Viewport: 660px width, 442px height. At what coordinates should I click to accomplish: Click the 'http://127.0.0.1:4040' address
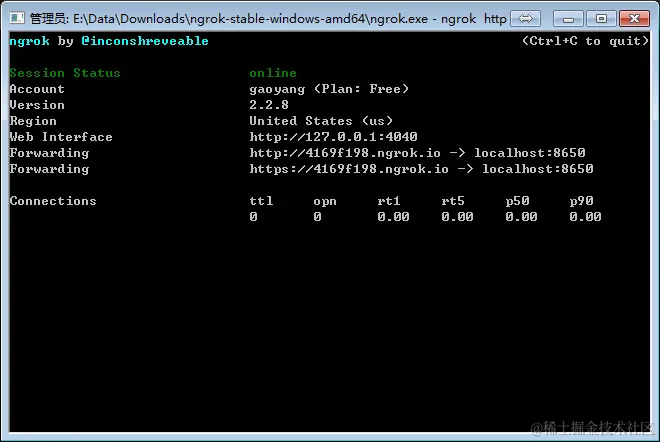point(333,137)
